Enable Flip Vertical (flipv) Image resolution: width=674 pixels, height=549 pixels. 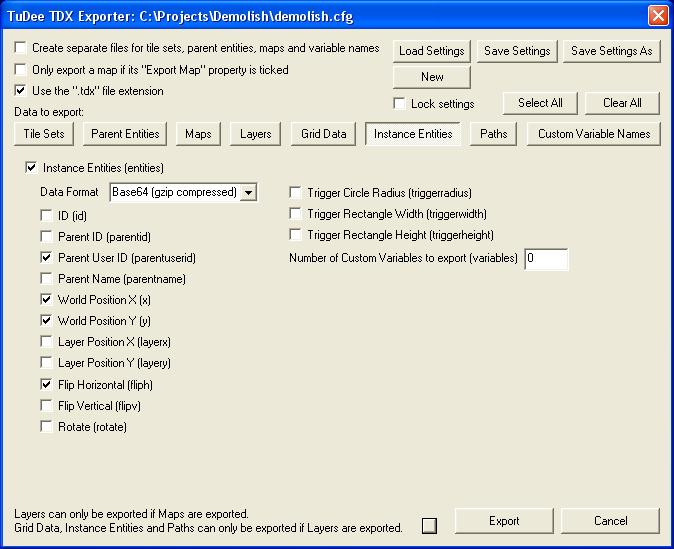tap(46, 405)
